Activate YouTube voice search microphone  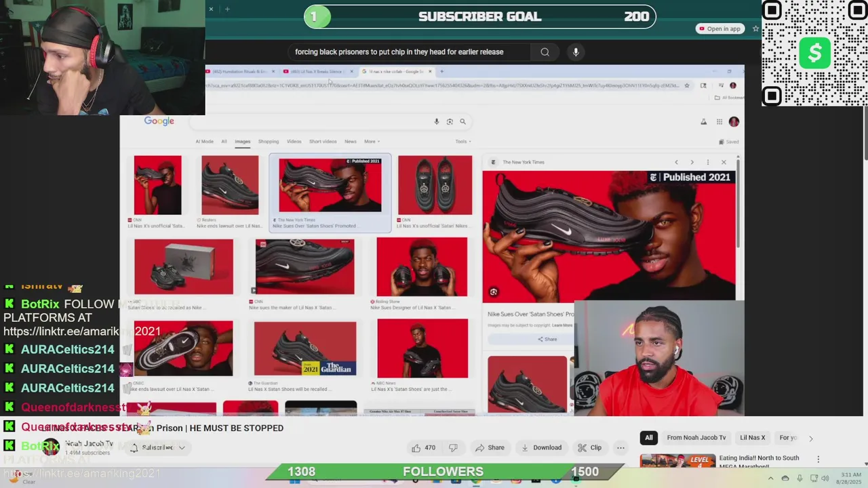click(x=576, y=52)
